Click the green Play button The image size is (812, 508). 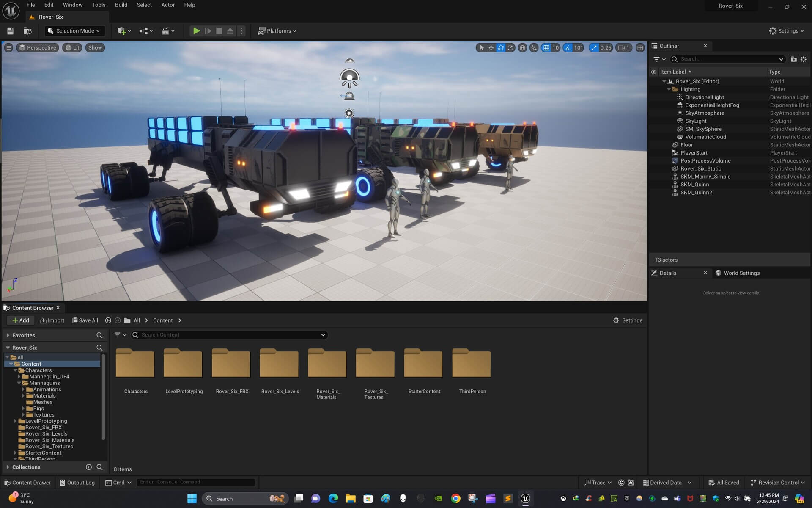click(x=196, y=31)
